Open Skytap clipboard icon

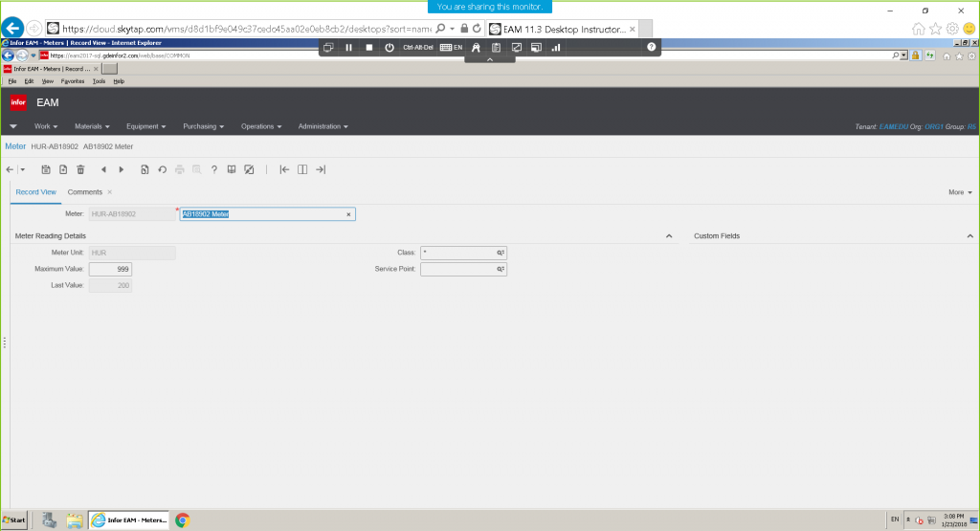496,48
